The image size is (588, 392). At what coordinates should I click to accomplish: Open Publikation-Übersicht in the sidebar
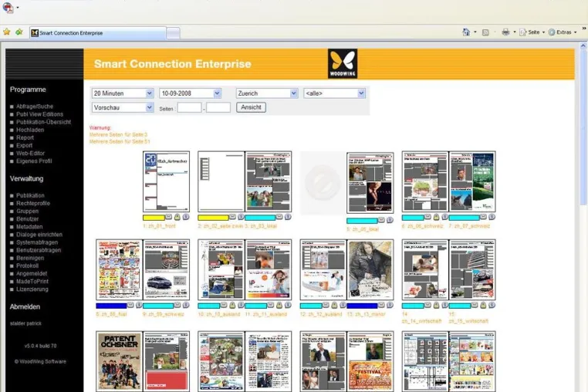[43, 122]
